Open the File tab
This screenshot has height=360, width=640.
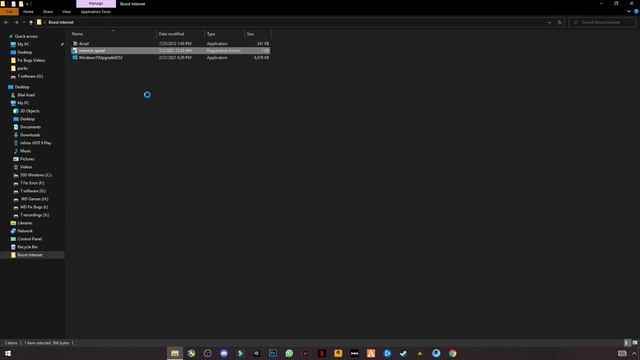click(x=9, y=12)
